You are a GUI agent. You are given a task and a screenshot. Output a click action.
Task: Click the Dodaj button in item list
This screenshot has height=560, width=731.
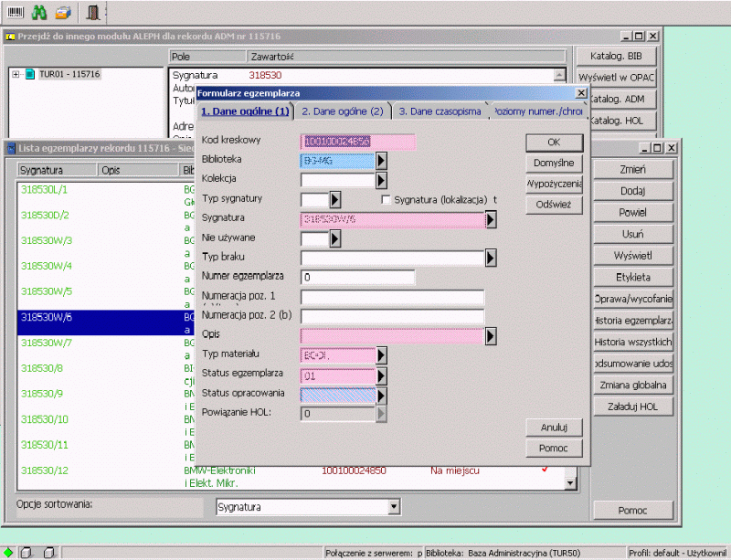click(x=632, y=191)
